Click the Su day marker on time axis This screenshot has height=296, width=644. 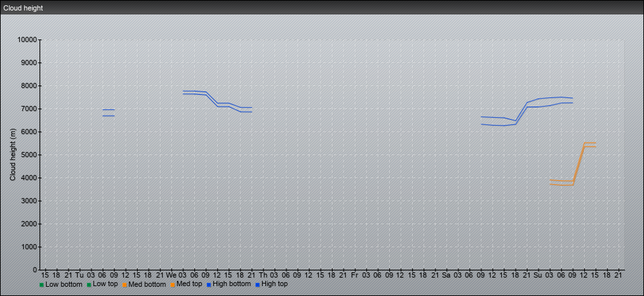coord(537,276)
